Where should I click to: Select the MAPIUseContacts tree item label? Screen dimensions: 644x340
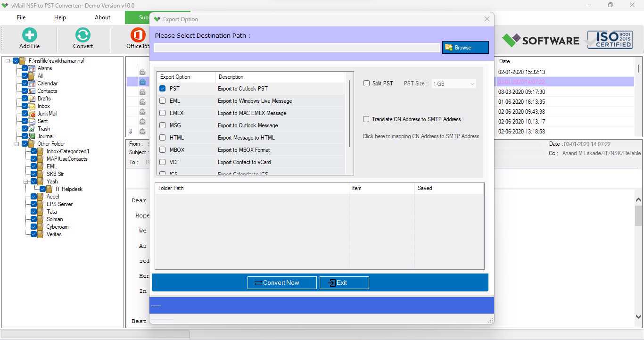[67, 159]
